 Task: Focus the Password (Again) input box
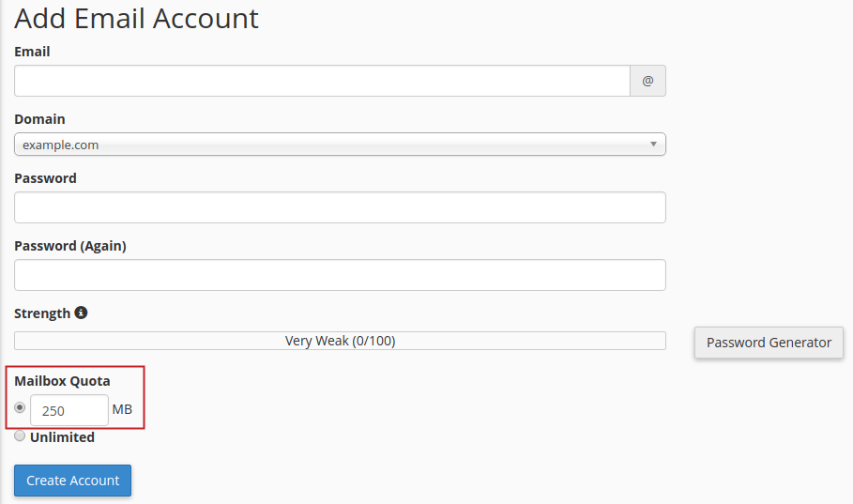340,275
